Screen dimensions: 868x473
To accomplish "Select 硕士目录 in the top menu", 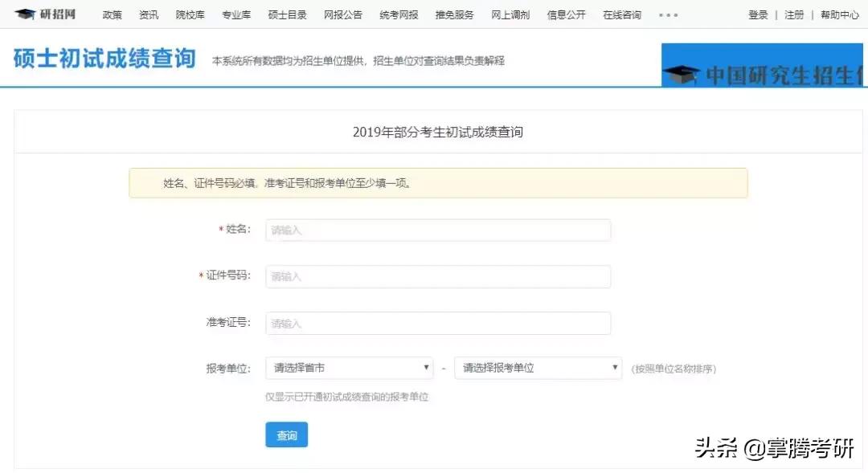I will coord(287,14).
